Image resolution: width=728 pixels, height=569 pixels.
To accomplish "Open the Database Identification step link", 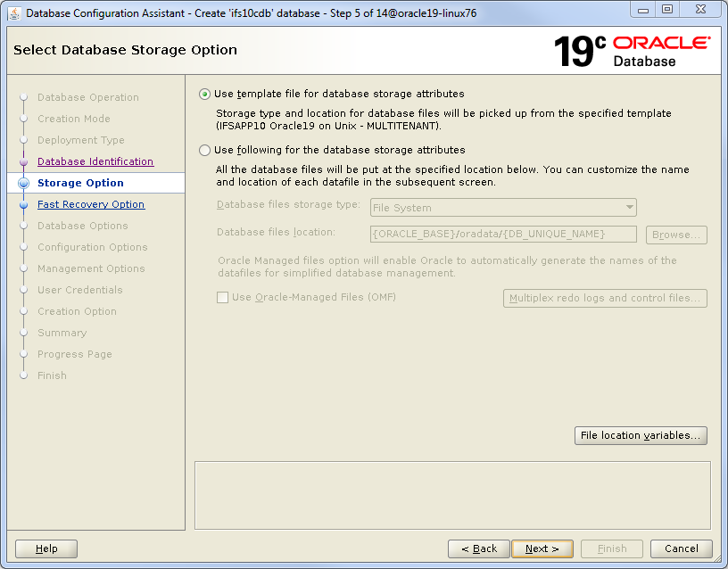I will coord(95,161).
